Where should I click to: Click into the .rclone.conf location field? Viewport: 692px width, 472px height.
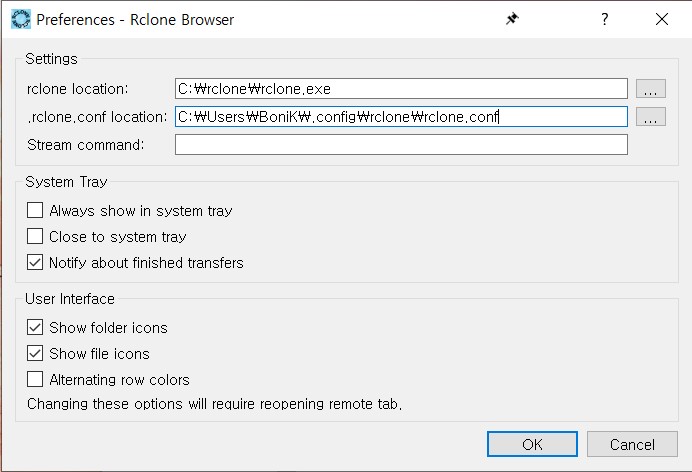tap(401, 116)
